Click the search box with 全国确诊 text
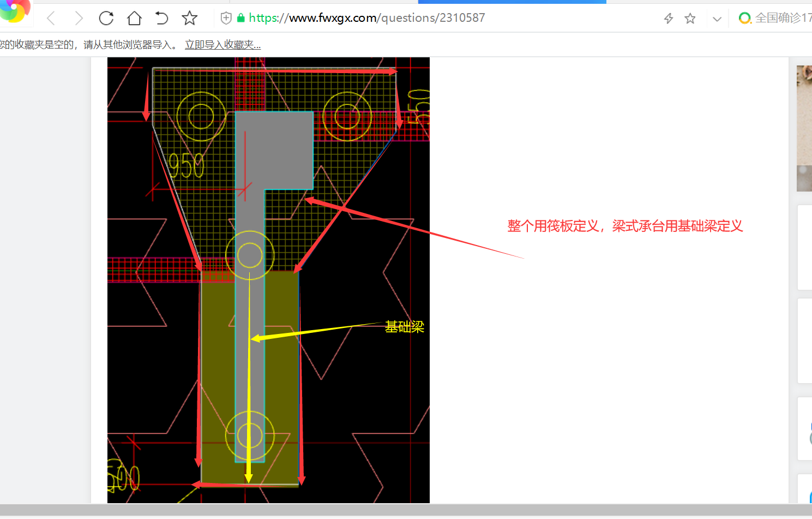The image size is (812, 519). 783,18
